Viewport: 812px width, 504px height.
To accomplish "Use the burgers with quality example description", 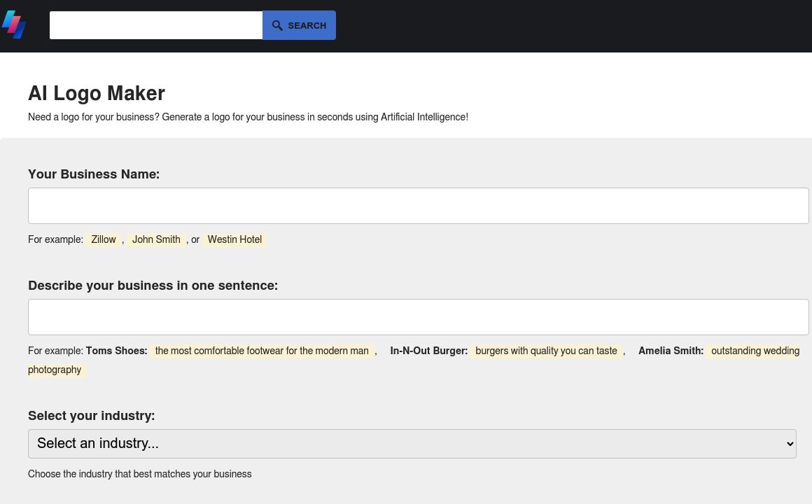I will point(546,351).
